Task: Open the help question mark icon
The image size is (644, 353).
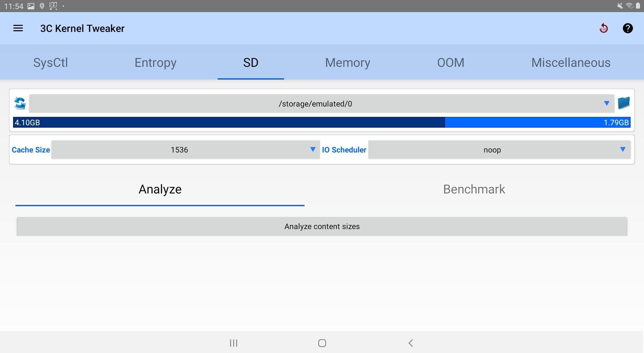Action: tap(628, 28)
